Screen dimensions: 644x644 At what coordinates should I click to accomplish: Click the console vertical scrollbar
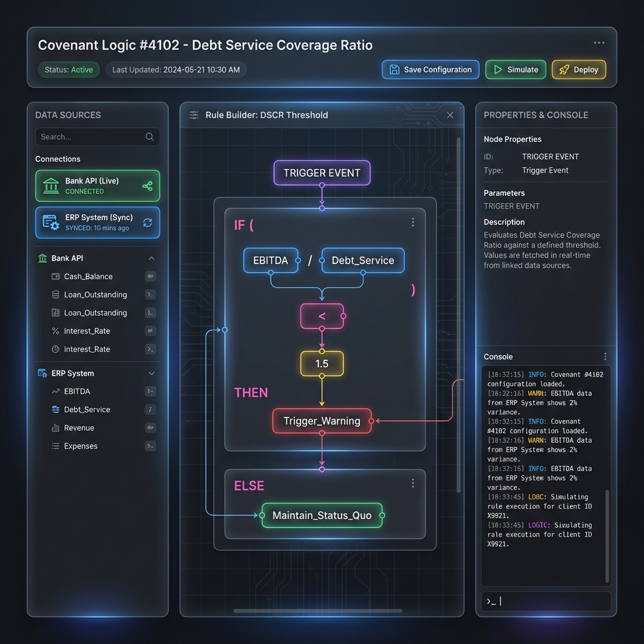[607, 536]
